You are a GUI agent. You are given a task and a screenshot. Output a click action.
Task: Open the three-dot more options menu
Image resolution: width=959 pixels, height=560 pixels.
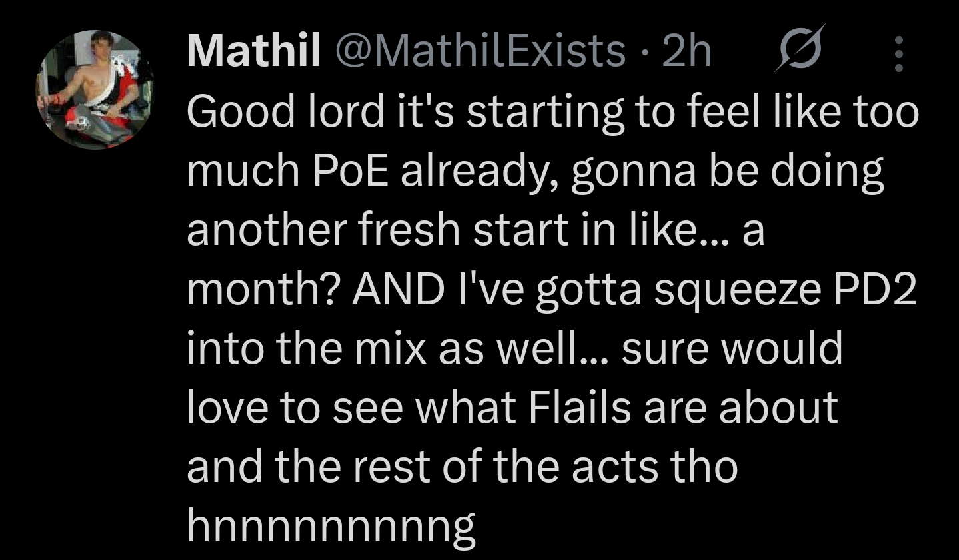pyautogui.click(x=898, y=54)
